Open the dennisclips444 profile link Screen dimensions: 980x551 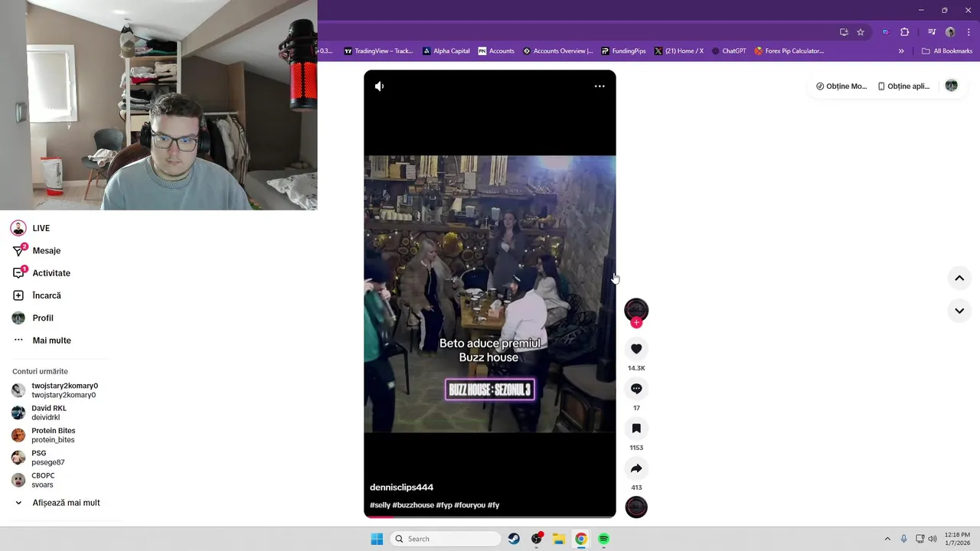tap(401, 487)
